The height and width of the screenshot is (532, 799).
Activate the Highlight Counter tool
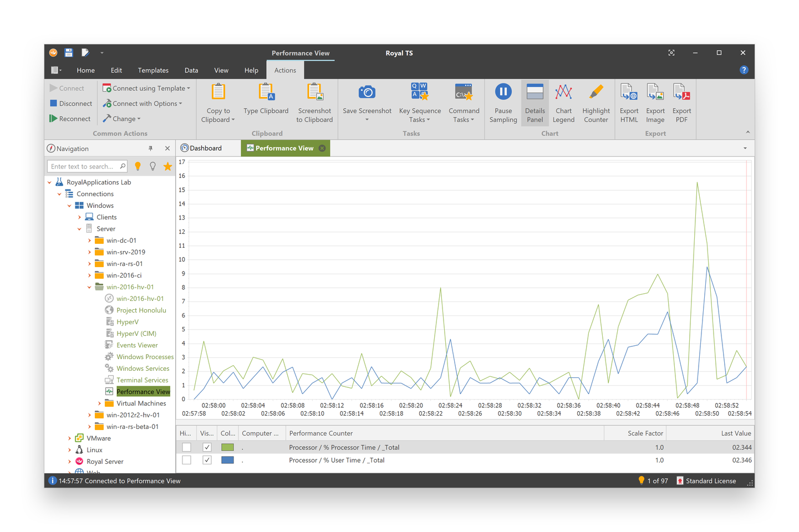pyautogui.click(x=596, y=93)
